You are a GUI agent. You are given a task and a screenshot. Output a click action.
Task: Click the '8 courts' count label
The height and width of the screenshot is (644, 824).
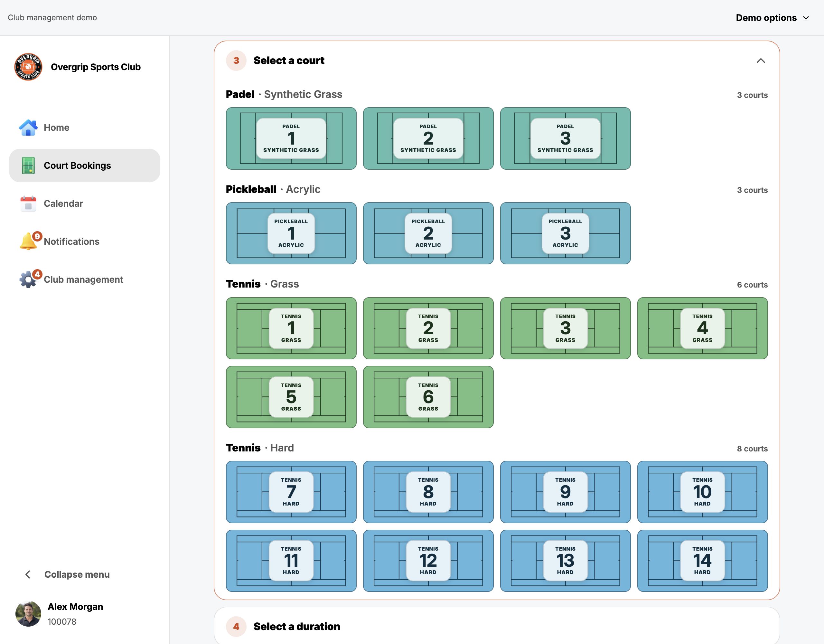(x=752, y=449)
